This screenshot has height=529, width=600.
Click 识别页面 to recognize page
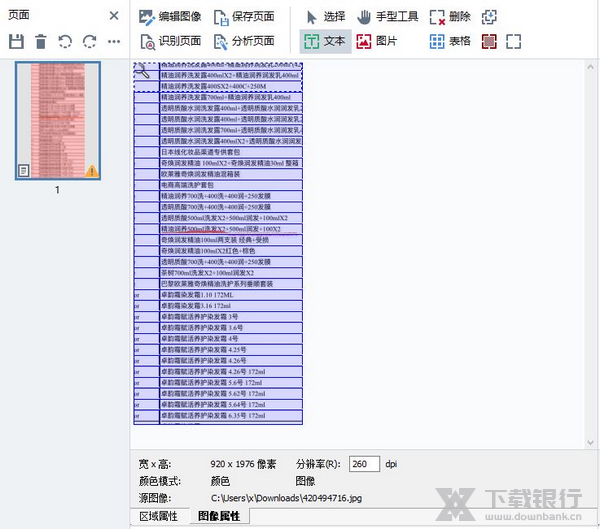[170, 41]
